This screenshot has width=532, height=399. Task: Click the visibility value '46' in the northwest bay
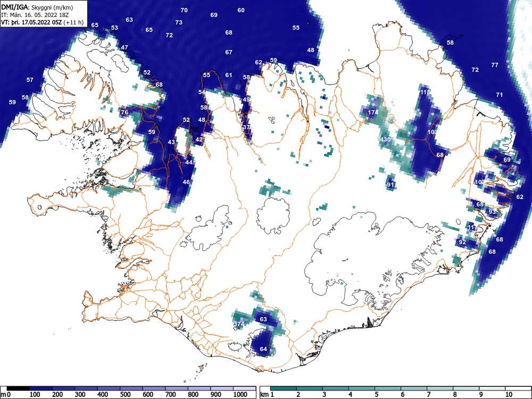186,182
